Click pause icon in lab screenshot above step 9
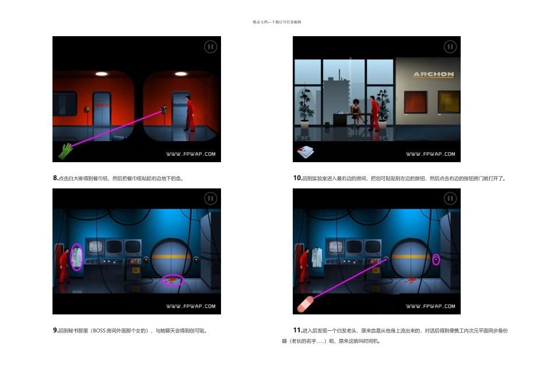Viewport: 554px width, 392px height. coord(211,198)
